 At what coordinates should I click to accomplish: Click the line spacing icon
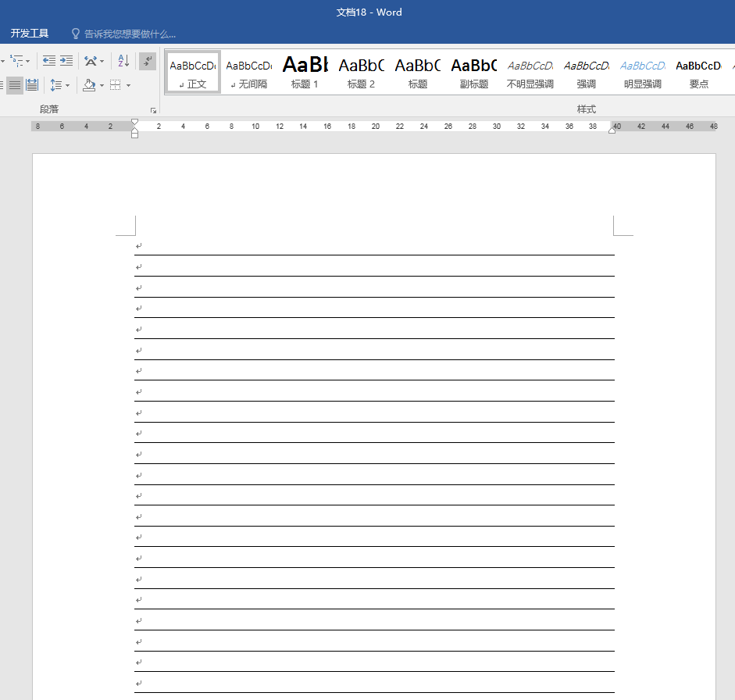pyautogui.click(x=56, y=84)
